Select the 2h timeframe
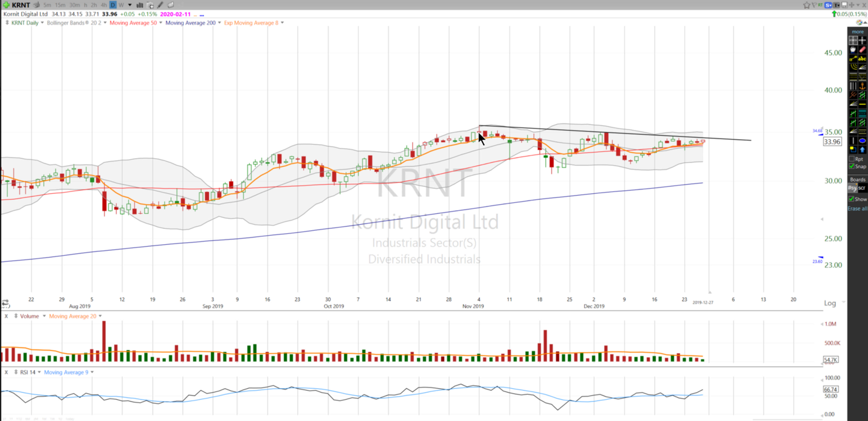Screen dimensions: 868x421 click(94, 5)
